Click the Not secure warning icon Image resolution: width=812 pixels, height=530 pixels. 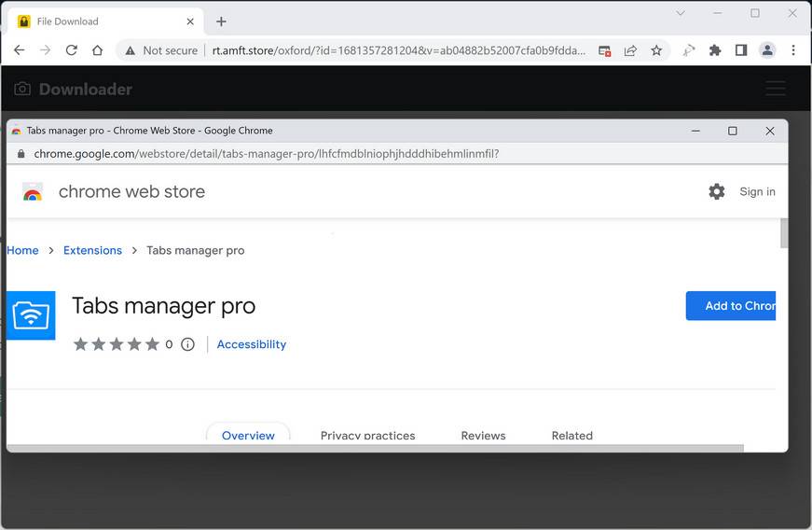131,50
